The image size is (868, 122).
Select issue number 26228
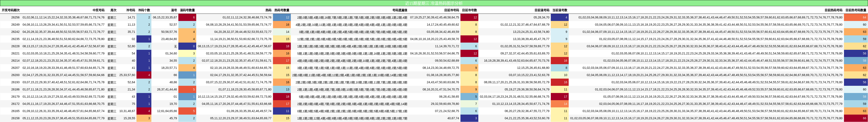(15, 46)
